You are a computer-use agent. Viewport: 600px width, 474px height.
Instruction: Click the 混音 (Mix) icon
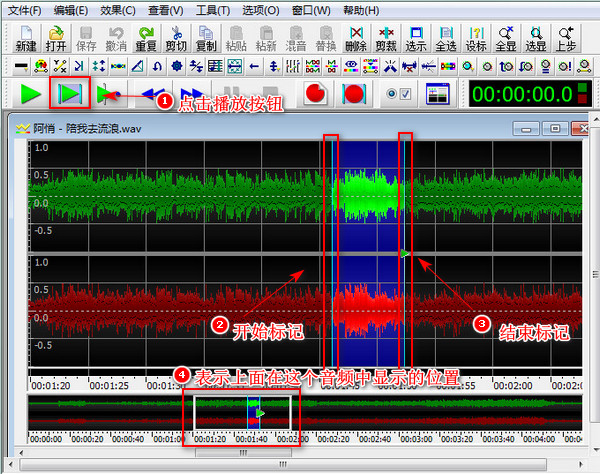point(296,38)
